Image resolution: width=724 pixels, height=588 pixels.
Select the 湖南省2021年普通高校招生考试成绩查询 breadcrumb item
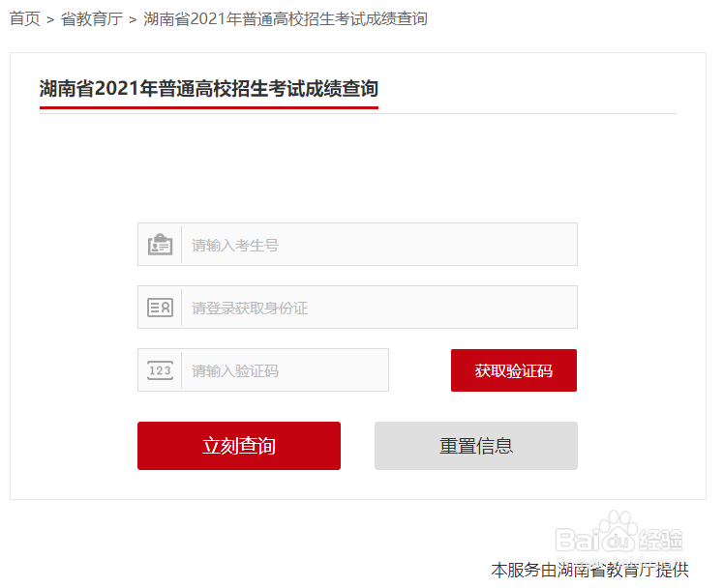click(285, 19)
